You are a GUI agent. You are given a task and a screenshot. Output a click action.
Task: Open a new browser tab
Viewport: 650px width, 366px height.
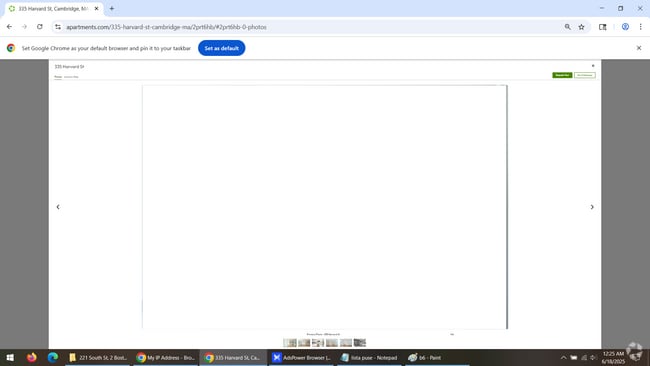112,8
